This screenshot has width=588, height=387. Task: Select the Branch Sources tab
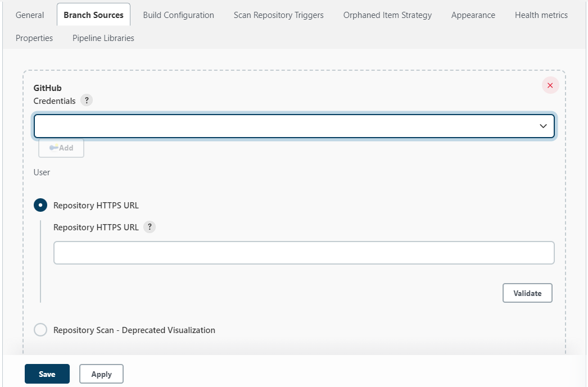(x=93, y=15)
